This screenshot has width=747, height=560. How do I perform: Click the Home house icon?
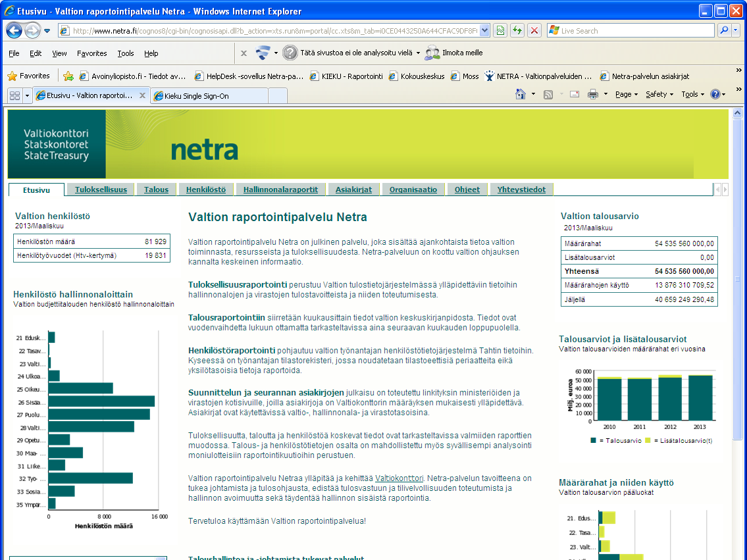pos(521,94)
